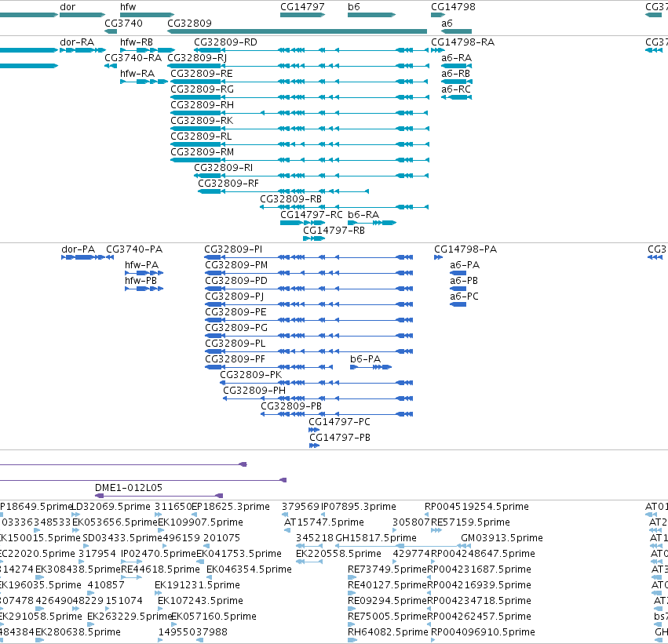Click the CG32809-RM transcript label
The height and width of the screenshot is (644, 668).
pyautogui.click(x=202, y=152)
